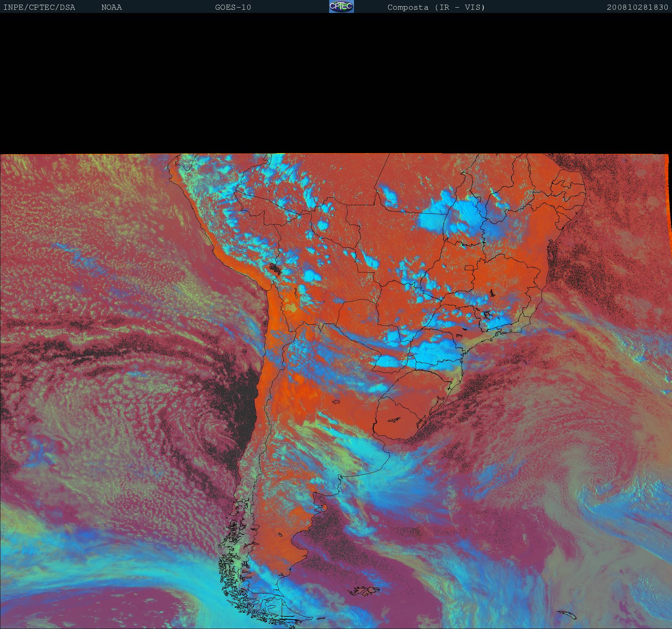Viewport: 672px width, 629px height.
Task: Click the CPTEC logo in the header
Action: tap(341, 6)
